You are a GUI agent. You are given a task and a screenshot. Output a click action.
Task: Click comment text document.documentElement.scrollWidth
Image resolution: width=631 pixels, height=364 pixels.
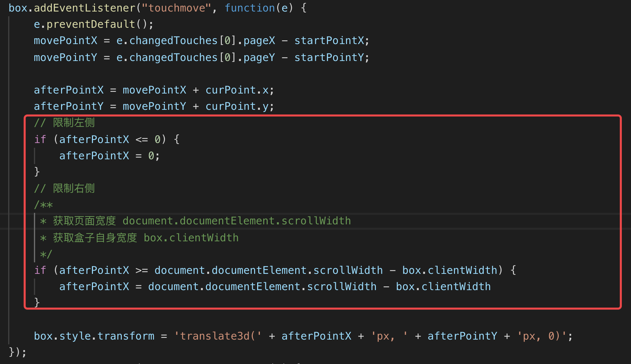point(236,221)
